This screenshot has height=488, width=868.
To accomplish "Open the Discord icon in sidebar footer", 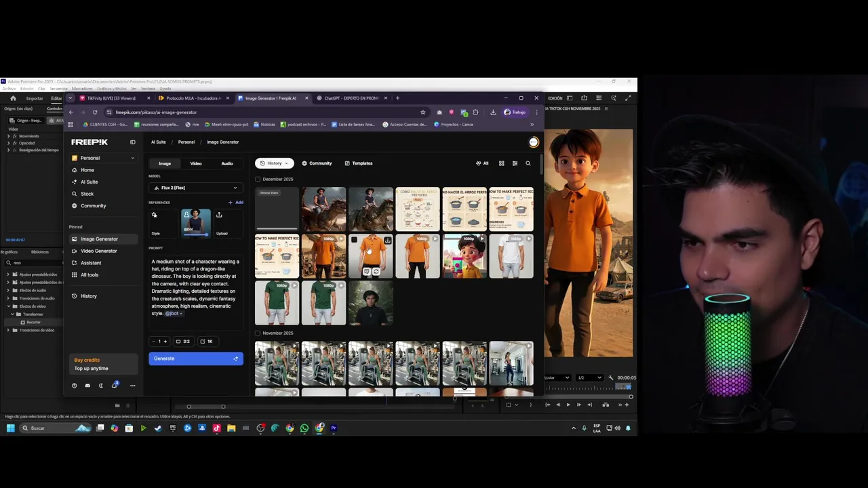I will coord(87,386).
